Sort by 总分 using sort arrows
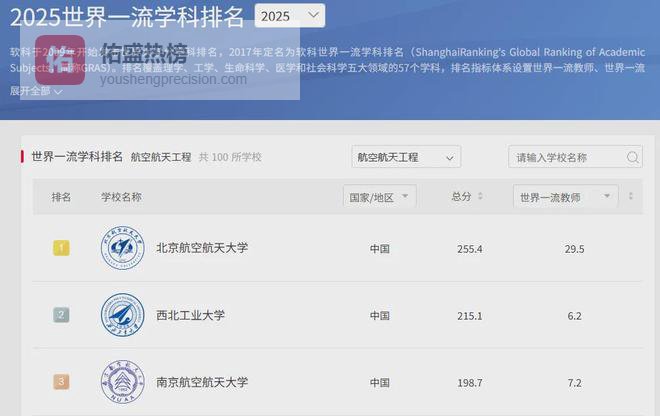The width and height of the screenshot is (660, 416). 483,197
